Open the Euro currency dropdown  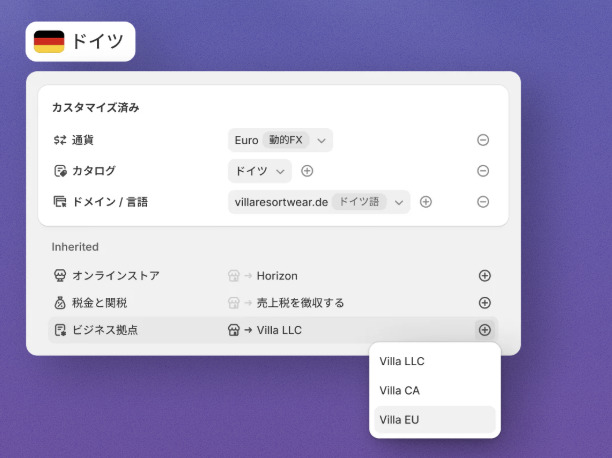(280, 140)
